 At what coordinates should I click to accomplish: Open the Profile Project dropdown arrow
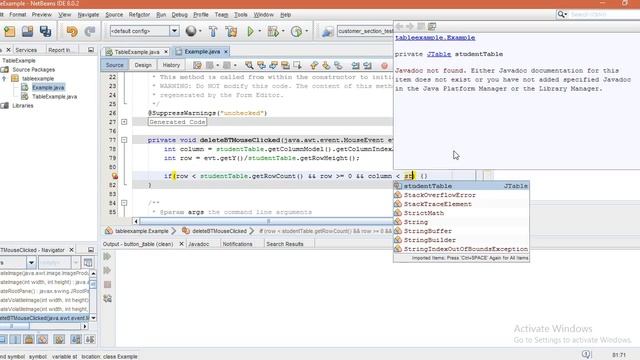pyautogui.click(x=307, y=31)
